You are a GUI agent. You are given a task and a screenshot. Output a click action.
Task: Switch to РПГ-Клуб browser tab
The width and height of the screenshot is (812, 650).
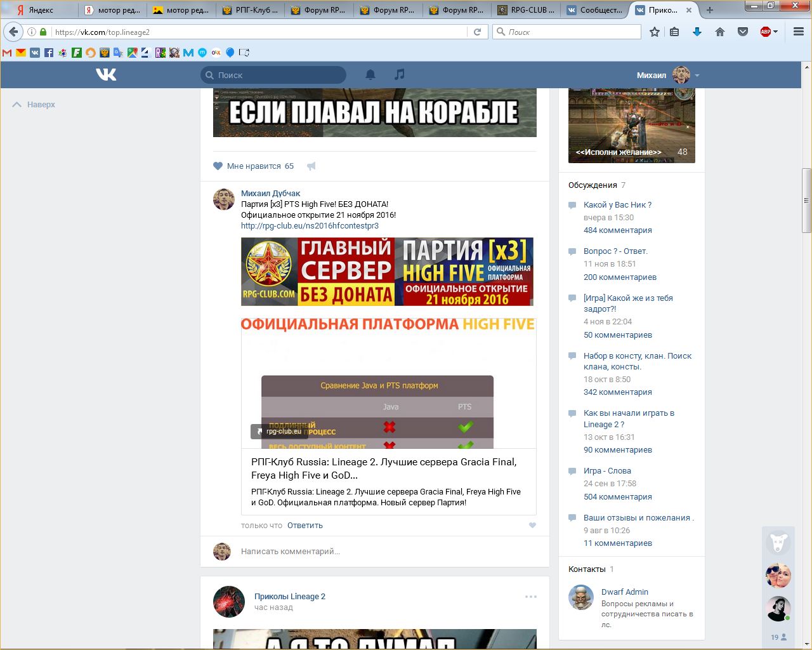251,10
